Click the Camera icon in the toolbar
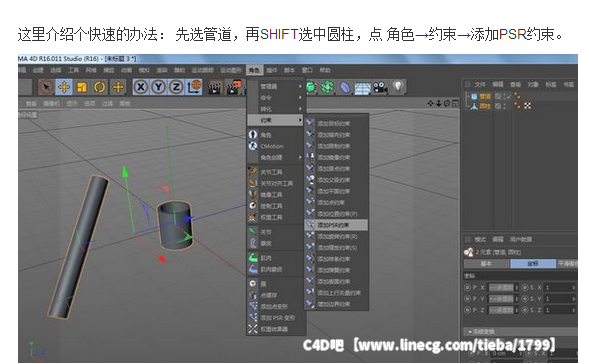This screenshot has width=589, height=364. tap(380, 87)
